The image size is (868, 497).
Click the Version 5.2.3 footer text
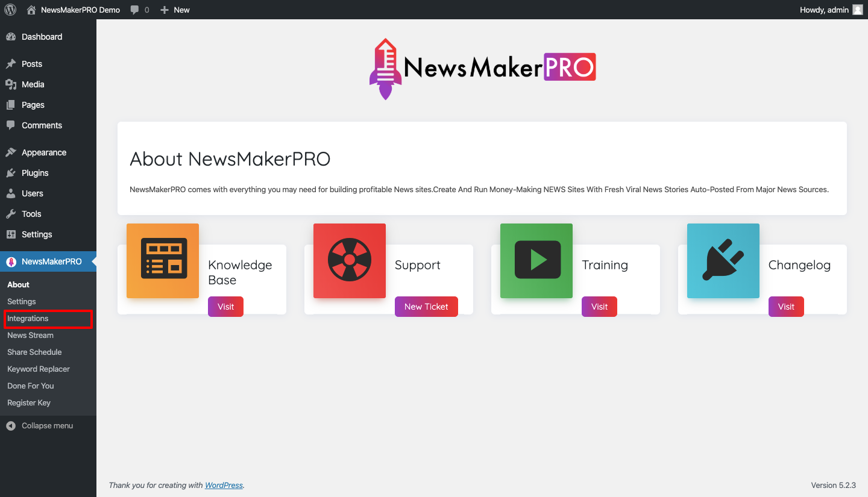833,485
